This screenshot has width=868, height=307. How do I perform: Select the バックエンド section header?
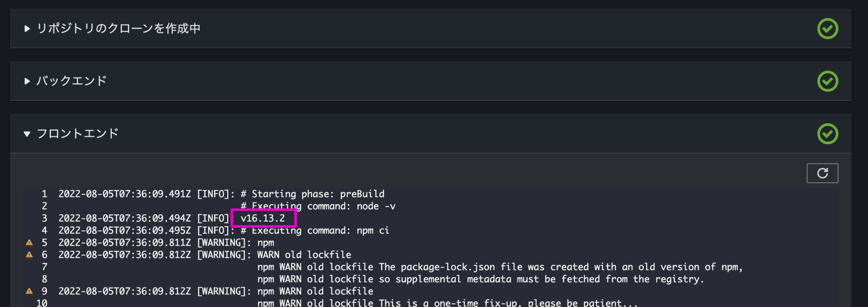click(x=72, y=81)
